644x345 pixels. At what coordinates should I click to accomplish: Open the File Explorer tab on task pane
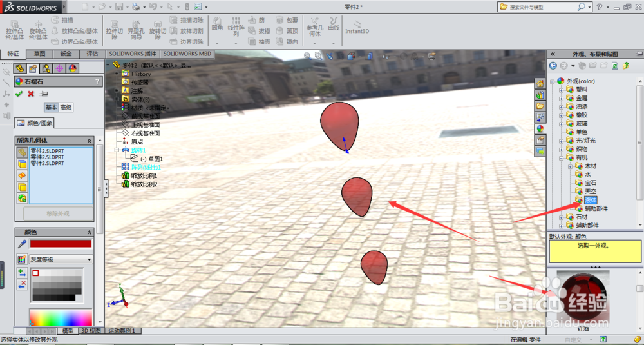(540, 106)
